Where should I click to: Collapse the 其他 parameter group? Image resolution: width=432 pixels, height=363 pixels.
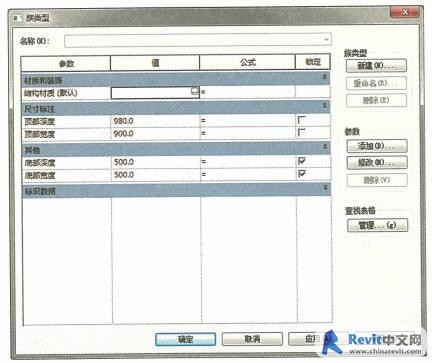click(325, 147)
